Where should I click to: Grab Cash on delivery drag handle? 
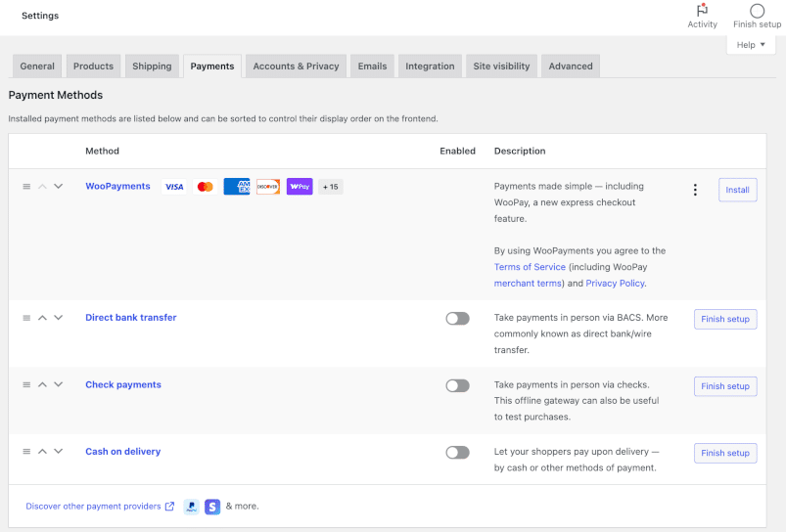tap(26, 452)
